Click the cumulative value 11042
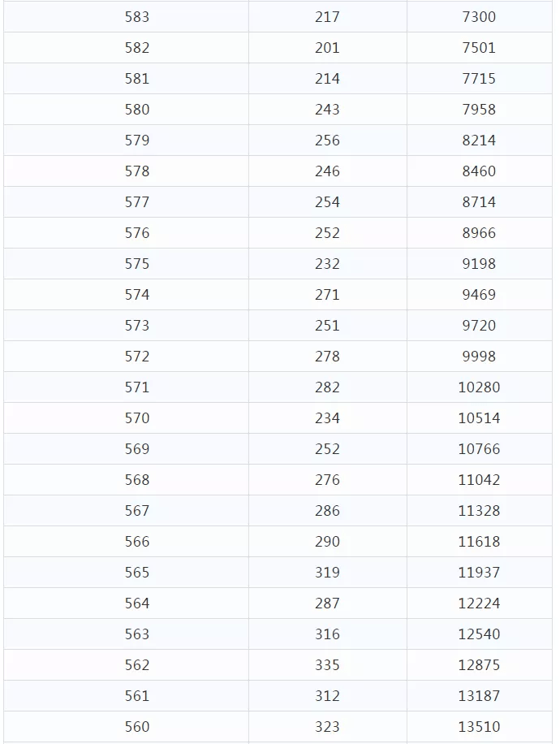The height and width of the screenshot is (744, 560). [479, 480]
